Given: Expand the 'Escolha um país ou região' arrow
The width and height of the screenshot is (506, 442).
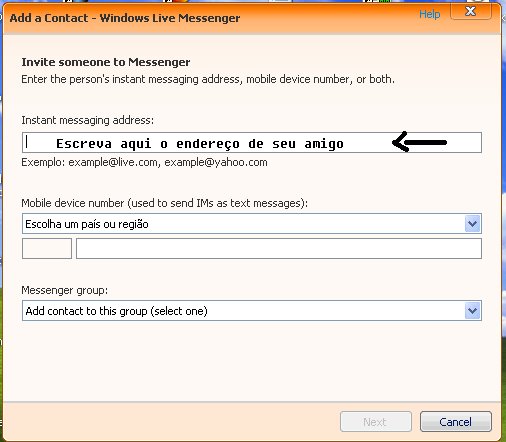Looking at the screenshot, I should [473, 224].
